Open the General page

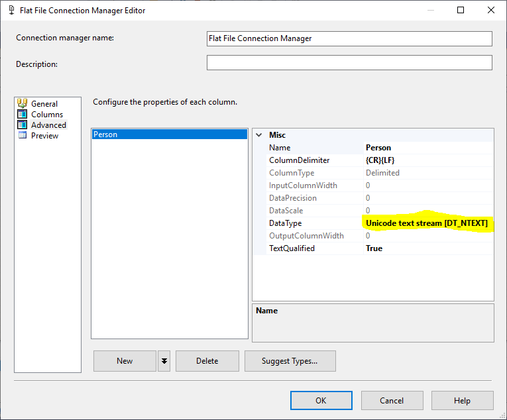click(44, 104)
